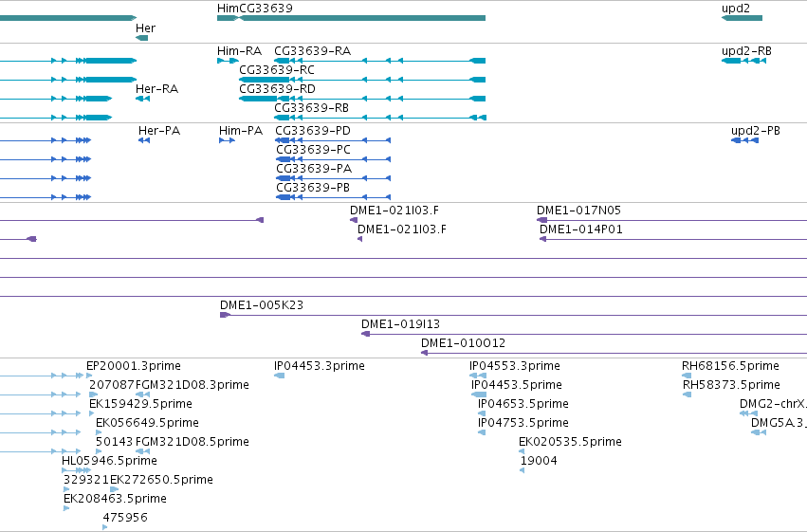Click the DME1-005K23 clone start marker
The height and width of the screenshot is (532, 807).
(x=225, y=315)
